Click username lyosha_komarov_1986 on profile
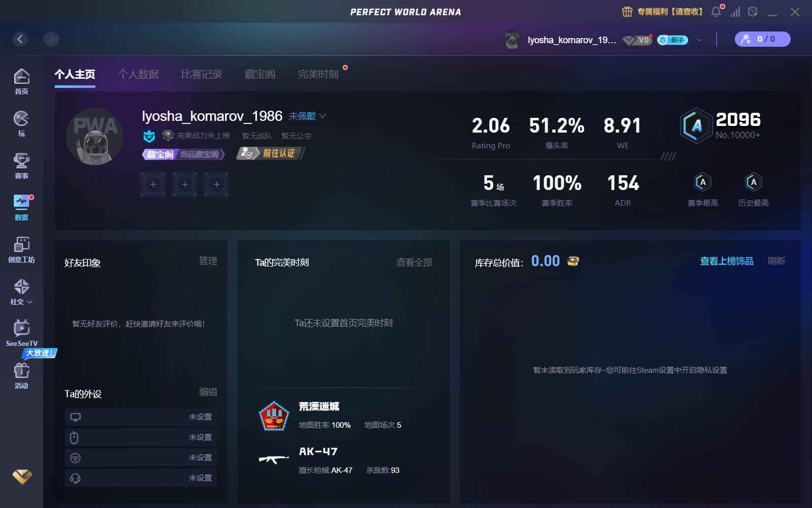812x508 pixels. pos(212,116)
